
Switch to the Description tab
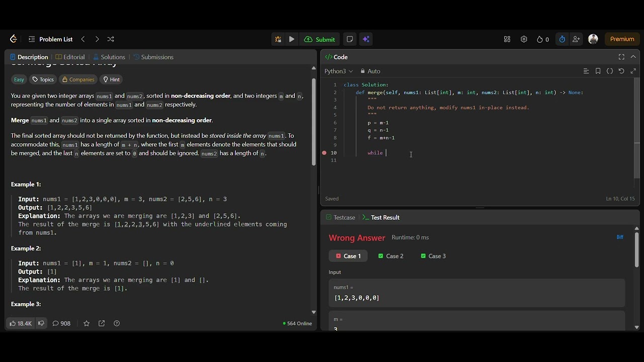(29, 57)
